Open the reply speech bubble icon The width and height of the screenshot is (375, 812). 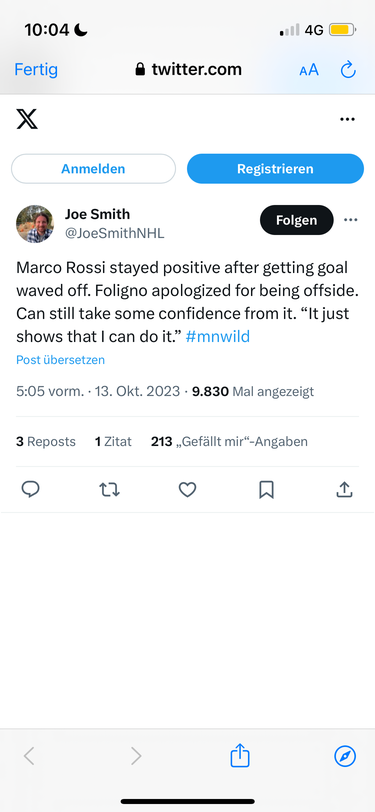point(31,489)
